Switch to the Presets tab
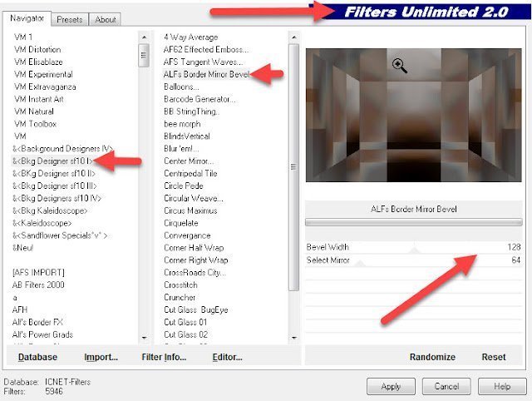The width and height of the screenshot is (532, 401). click(70, 19)
